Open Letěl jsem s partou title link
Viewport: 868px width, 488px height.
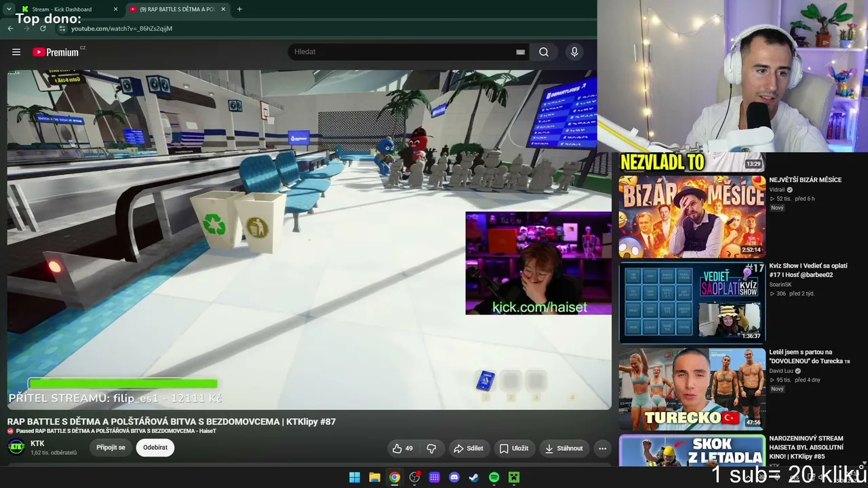[x=809, y=357]
